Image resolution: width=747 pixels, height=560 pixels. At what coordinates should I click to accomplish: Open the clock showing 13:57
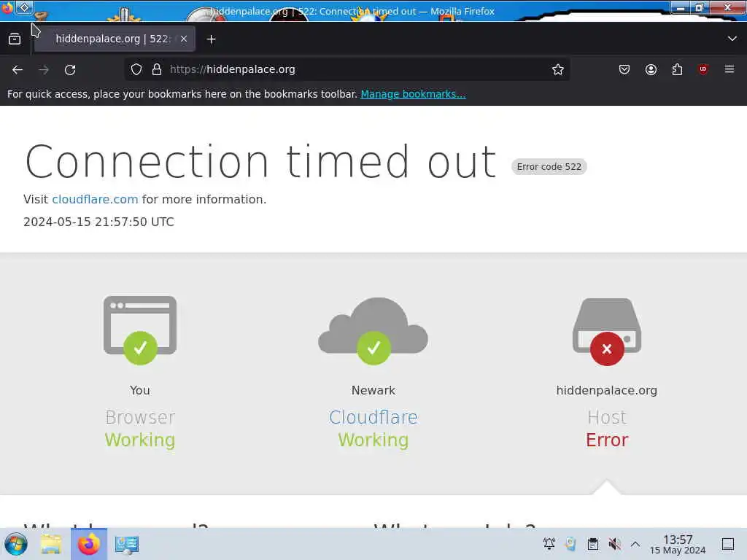pyautogui.click(x=678, y=544)
